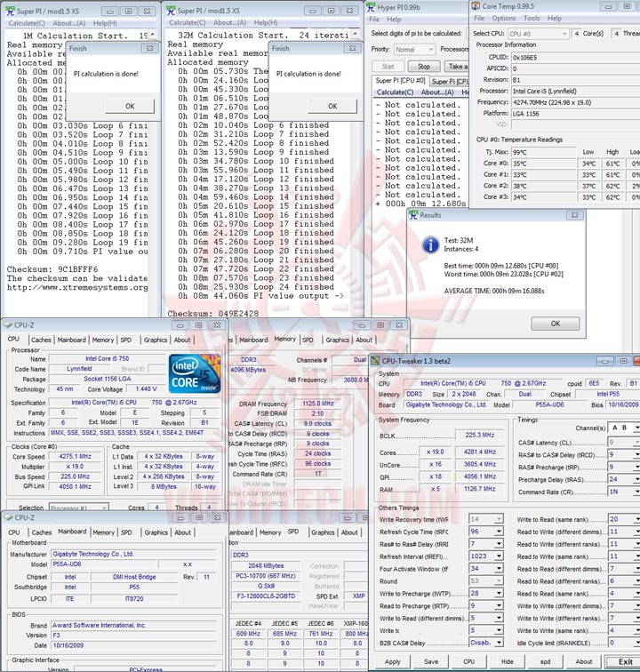Image resolution: width=640 pixels, height=672 pixels.
Task: Click OK in the 32M Finish dialog
Action: 332,106
